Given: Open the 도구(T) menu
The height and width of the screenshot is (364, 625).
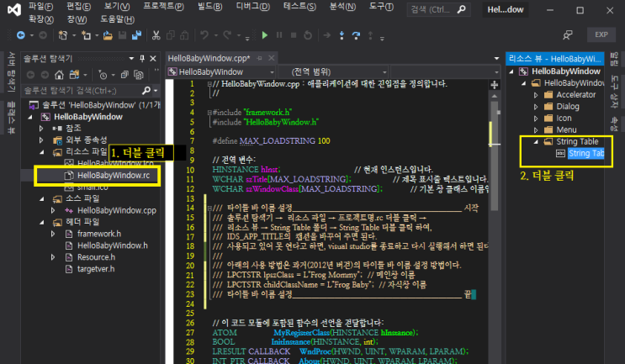Looking at the screenshot, I should tap(381, 7).
